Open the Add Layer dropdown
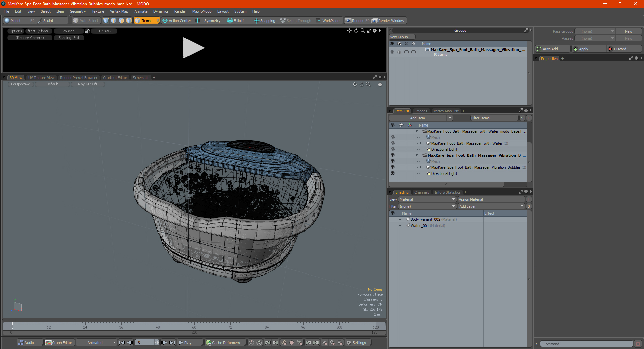 [x=491, y=206]
